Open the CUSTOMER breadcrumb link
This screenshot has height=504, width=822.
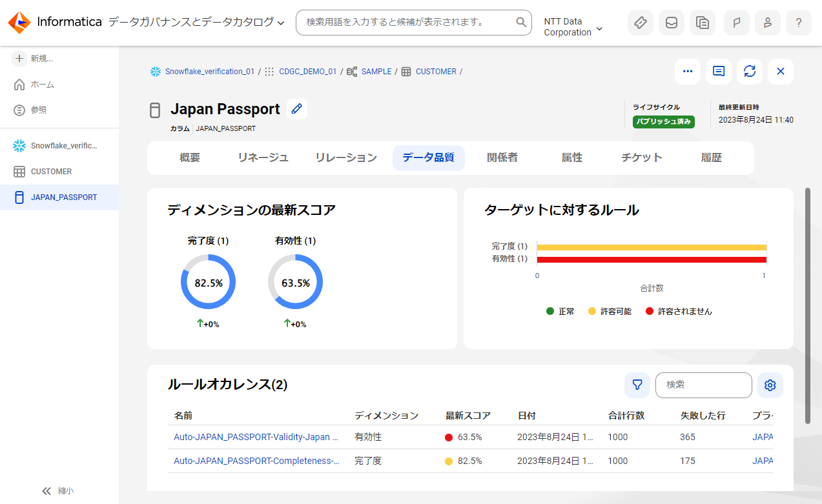click(436, 71)
